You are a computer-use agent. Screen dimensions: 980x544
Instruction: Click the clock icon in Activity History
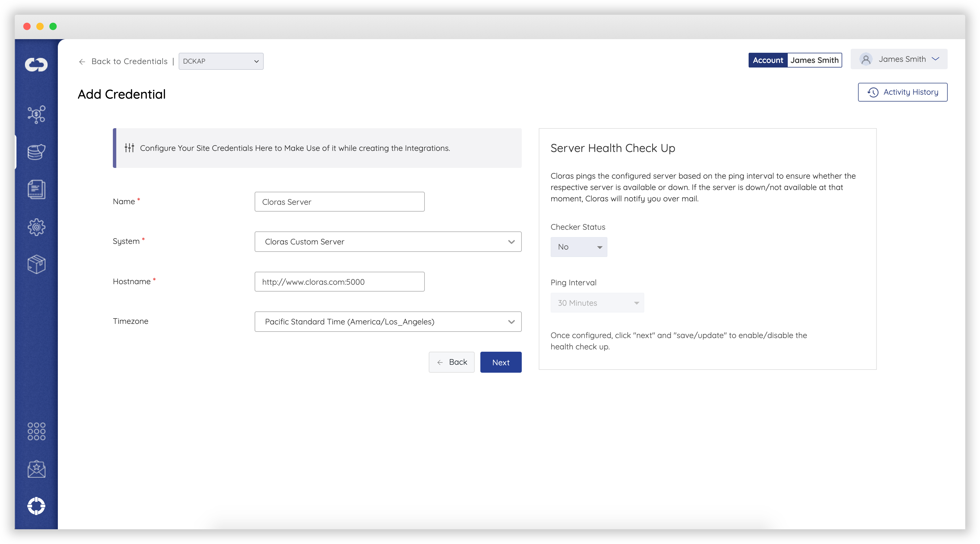[873, 92]
